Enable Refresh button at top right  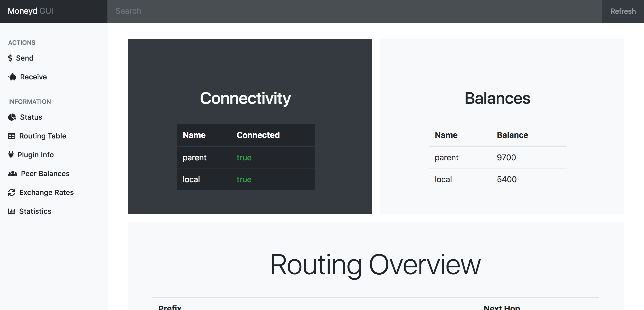[623, 11]
